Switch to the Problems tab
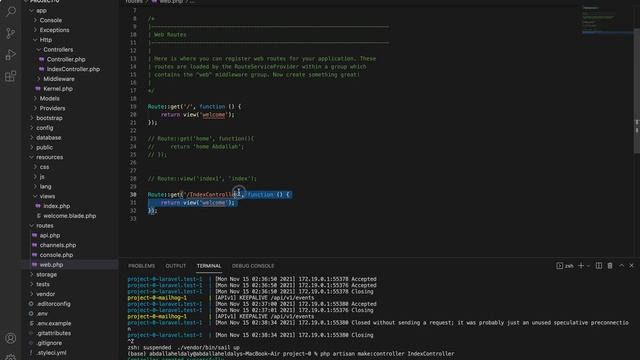 pos(142,266)
